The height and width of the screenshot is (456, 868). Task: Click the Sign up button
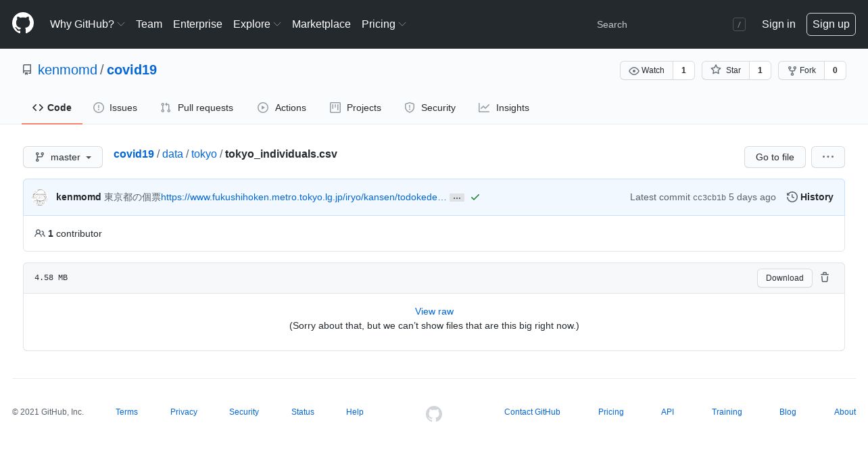click(831, 24)
